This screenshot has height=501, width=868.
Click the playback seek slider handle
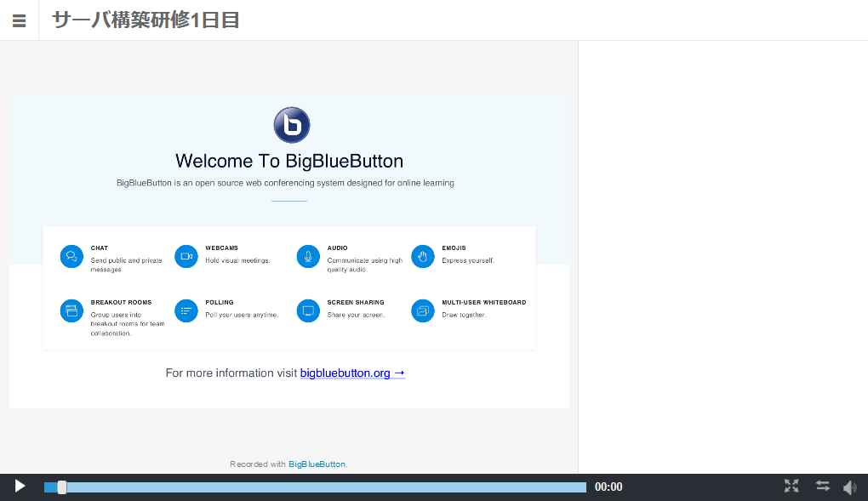62,487
